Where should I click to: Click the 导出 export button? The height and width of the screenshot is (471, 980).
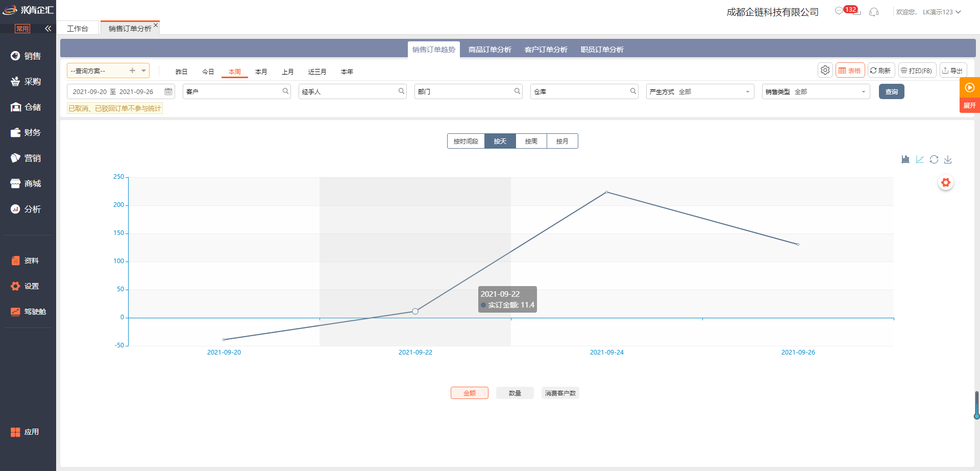(x=953, y=70)
